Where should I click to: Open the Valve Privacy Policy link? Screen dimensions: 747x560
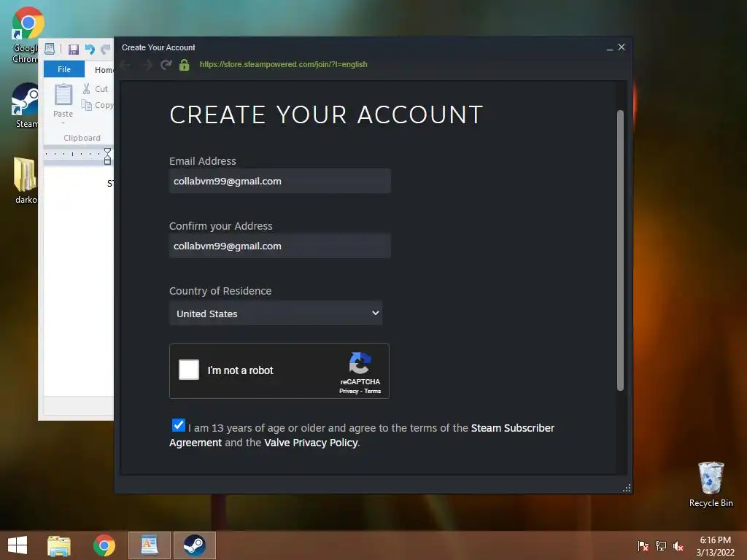tap(311, 443)
